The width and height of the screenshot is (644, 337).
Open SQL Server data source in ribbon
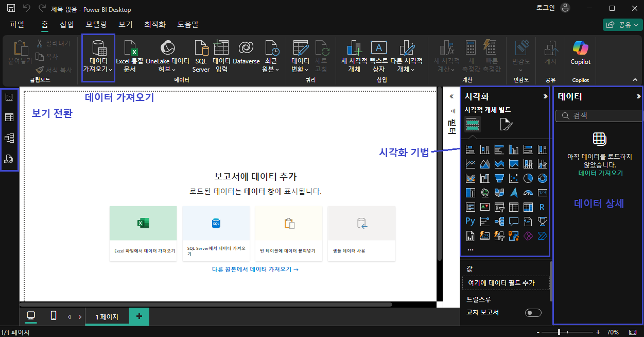pyautogui.click(x=201, y=56)
